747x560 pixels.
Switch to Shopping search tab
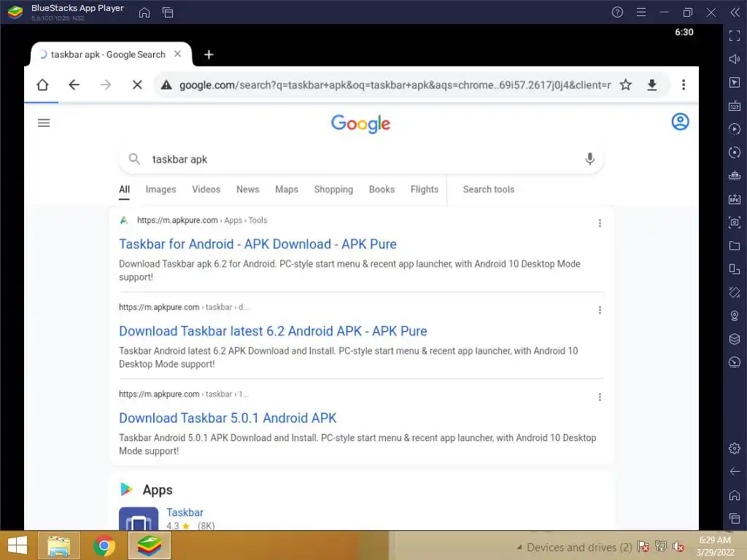pos(333,189)
